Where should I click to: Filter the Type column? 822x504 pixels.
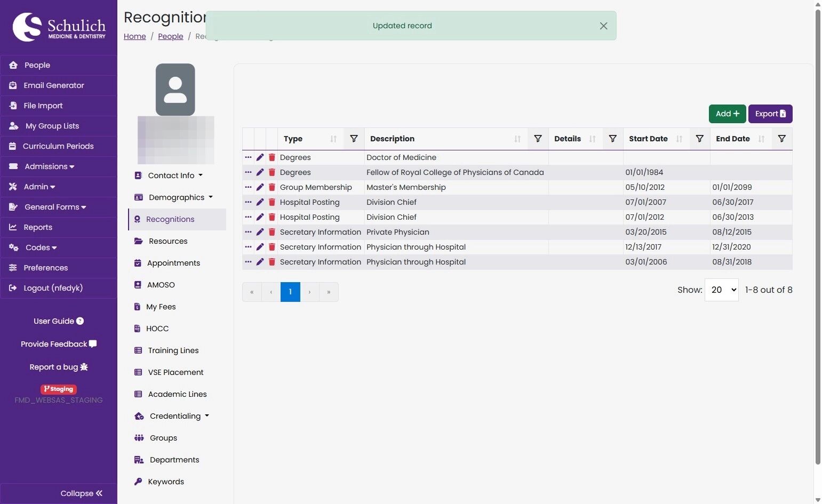pos(354,139)
